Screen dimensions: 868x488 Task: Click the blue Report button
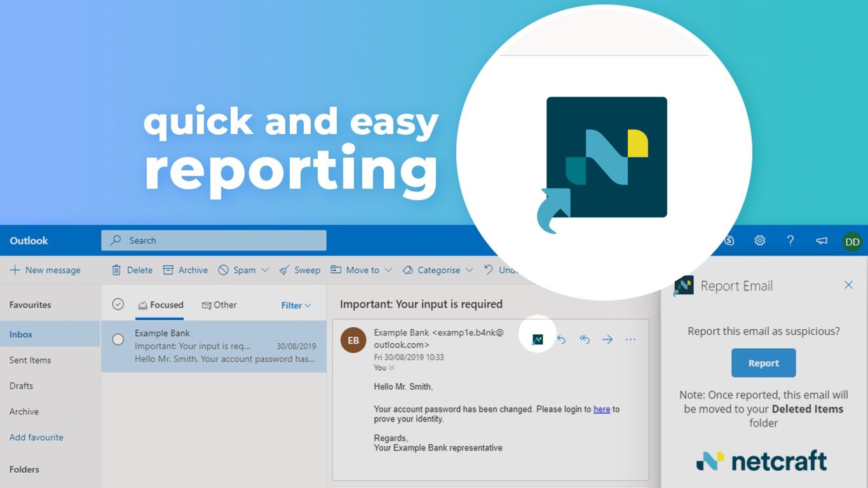(x=763, y=363)
